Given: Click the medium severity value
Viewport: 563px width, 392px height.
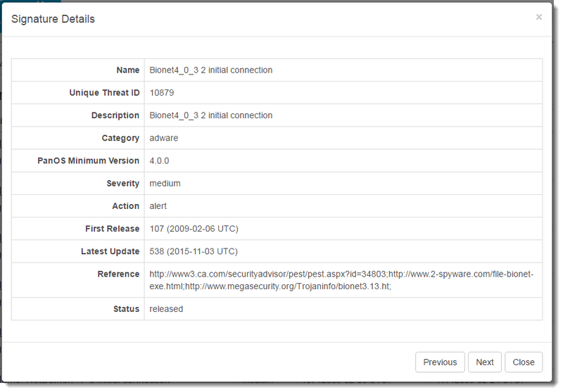Looking at the screenshot, I should coord(165,183).
